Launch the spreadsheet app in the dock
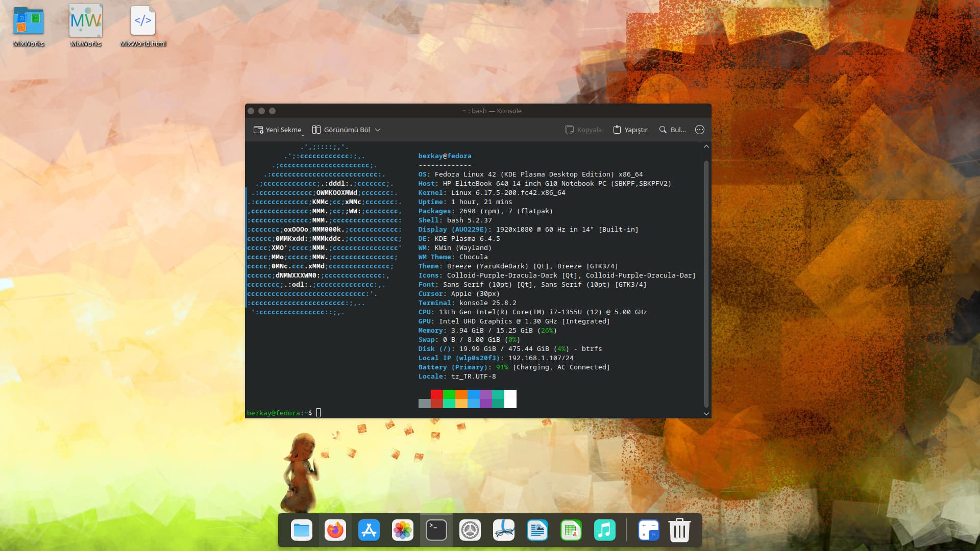The height and width of the screenshot is (551, 980). pyautogui.click(x=571, y=530)
